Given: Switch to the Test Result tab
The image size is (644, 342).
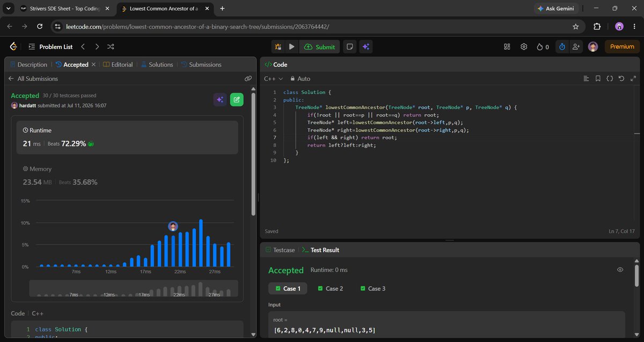Looking at the screenshot, I should (x=320, y=250).
